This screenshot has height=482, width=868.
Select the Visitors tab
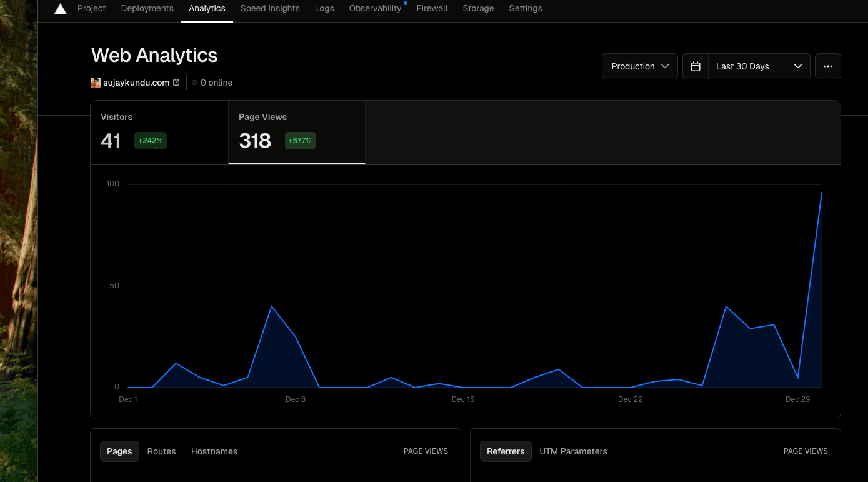click(159, 131)
